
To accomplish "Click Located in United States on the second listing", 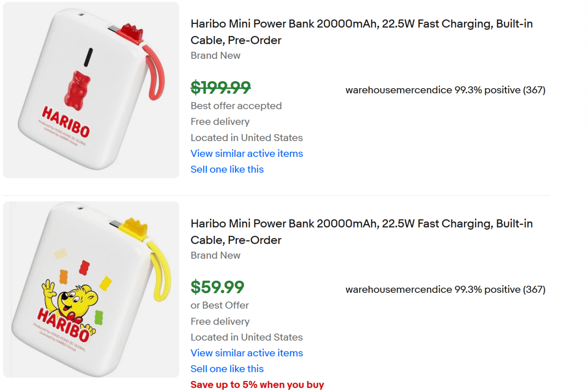I will pyautogui.click(x=246, y=337).
